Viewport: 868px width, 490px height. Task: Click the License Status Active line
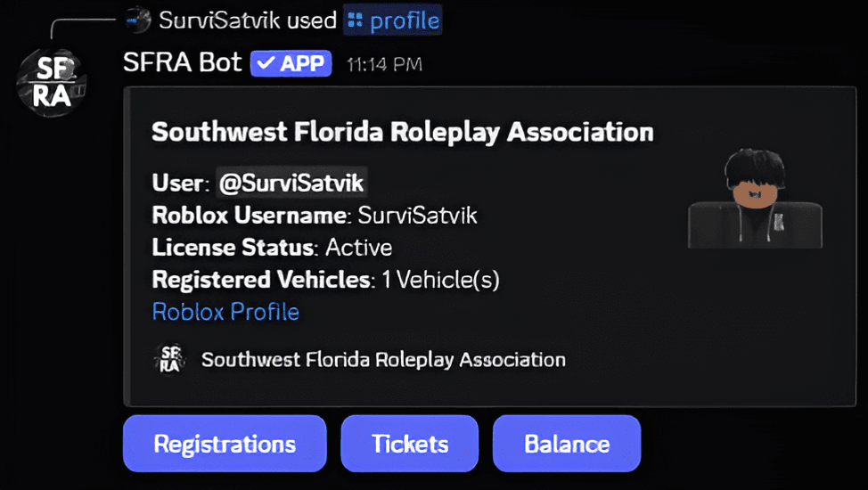click(273, 248)
